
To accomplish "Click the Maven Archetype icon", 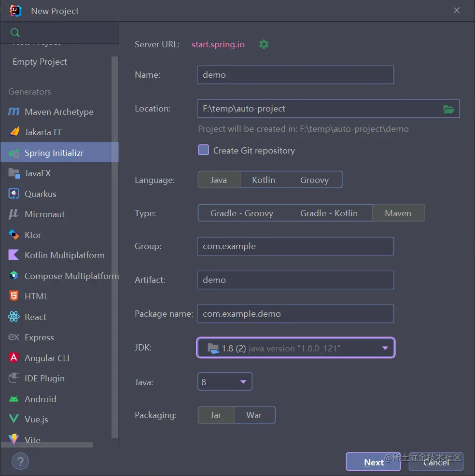I will click(x=14, y=112).
